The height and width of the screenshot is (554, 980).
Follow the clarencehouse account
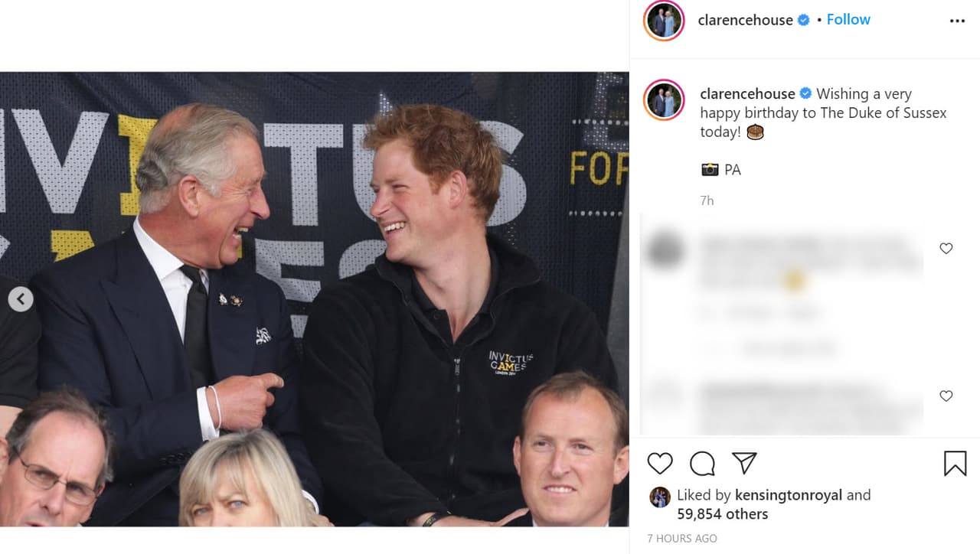tap(848, 19)
